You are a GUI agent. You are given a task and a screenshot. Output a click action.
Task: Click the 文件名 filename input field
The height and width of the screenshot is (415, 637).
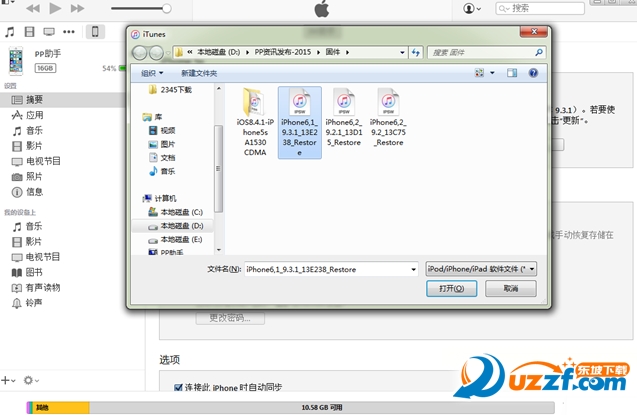coord(331,269)
